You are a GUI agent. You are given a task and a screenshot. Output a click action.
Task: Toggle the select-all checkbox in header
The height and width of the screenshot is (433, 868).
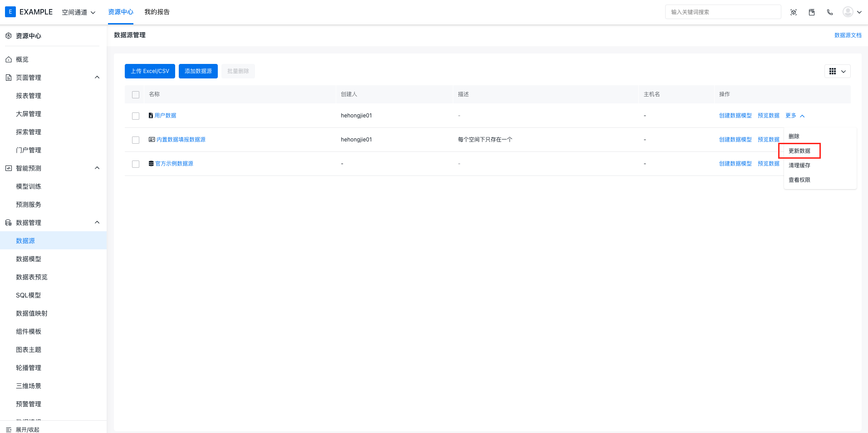[x=136, y=95]
